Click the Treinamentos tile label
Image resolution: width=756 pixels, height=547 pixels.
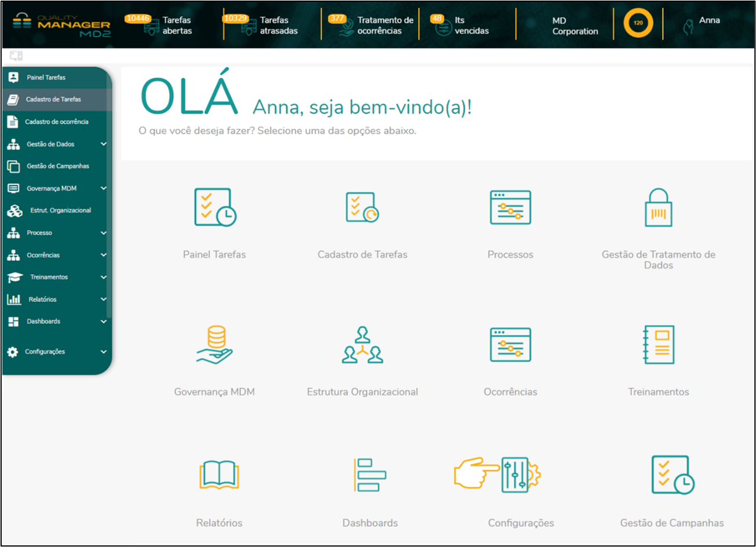659,392
